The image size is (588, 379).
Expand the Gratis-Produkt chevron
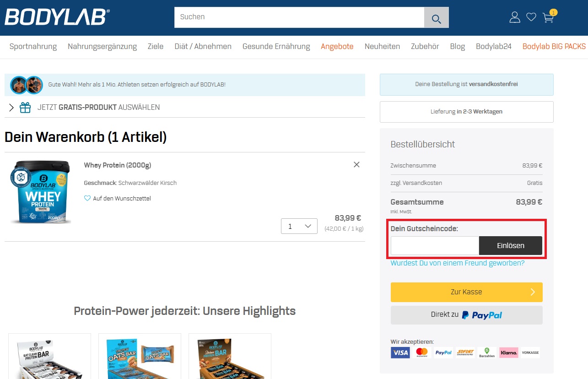pyautogui.click(x=11, y=108)
